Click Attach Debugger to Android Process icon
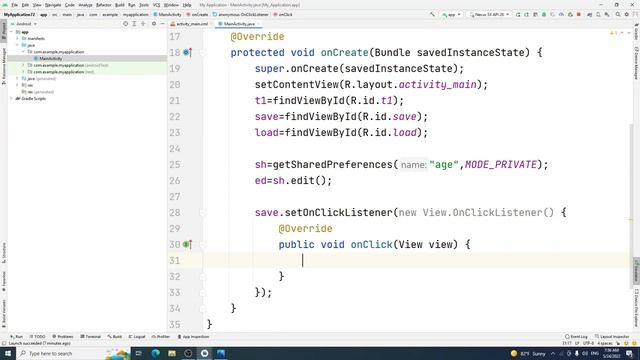The height and width of the screenshot is (360, 640). coord(570,14)
